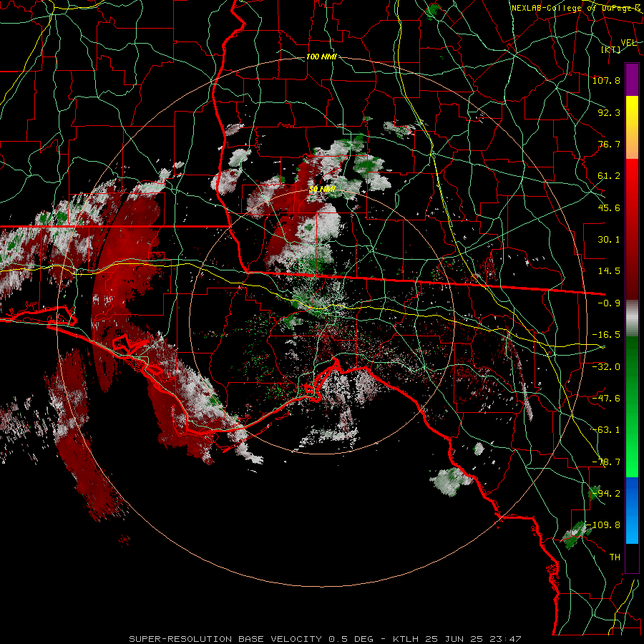Image resolution: width=644 pixels, height=644 pixels.
Task: Click the -32.0 legend value
Action: [x=606, y=367]
